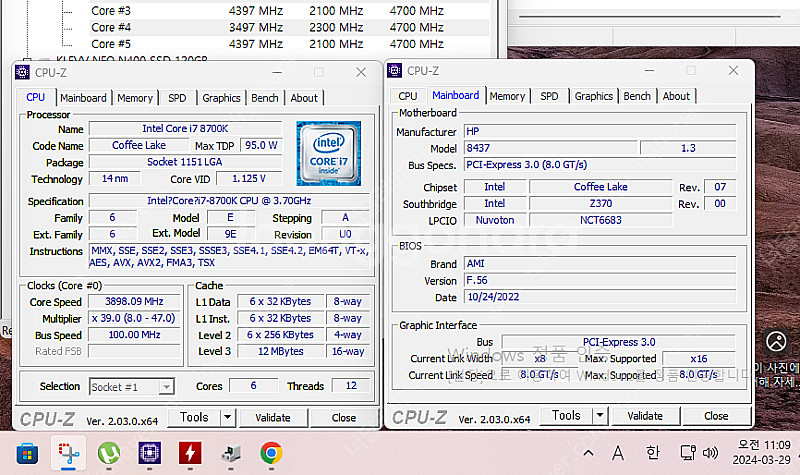Click the '8437' motherboard model value
Screen dimensions: 800x475
[x=550, y=148]
